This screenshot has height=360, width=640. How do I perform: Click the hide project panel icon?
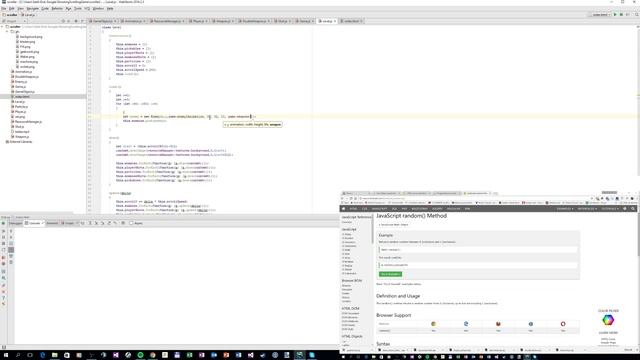click(82, 21)
